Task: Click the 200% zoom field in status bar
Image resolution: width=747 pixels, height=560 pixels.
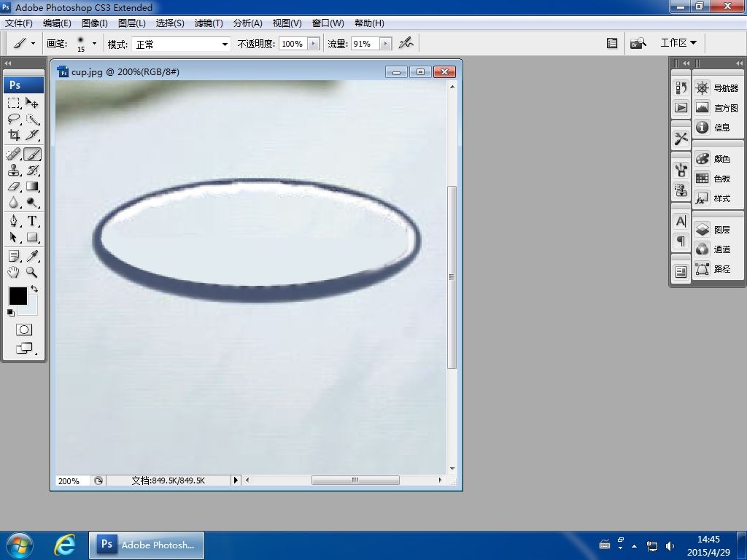Action: (73, 481)
